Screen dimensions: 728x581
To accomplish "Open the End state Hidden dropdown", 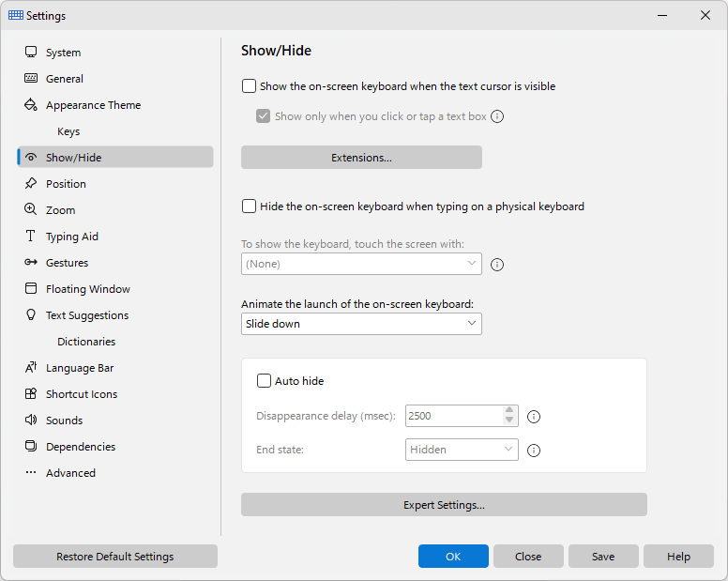I will (462, 450).
